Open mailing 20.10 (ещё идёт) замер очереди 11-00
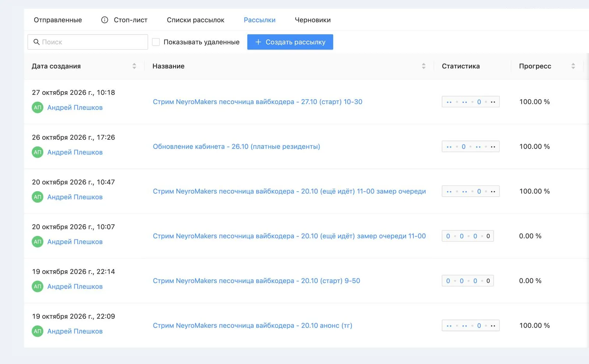This screenshot has height=364, width=589. coord(289,236)
